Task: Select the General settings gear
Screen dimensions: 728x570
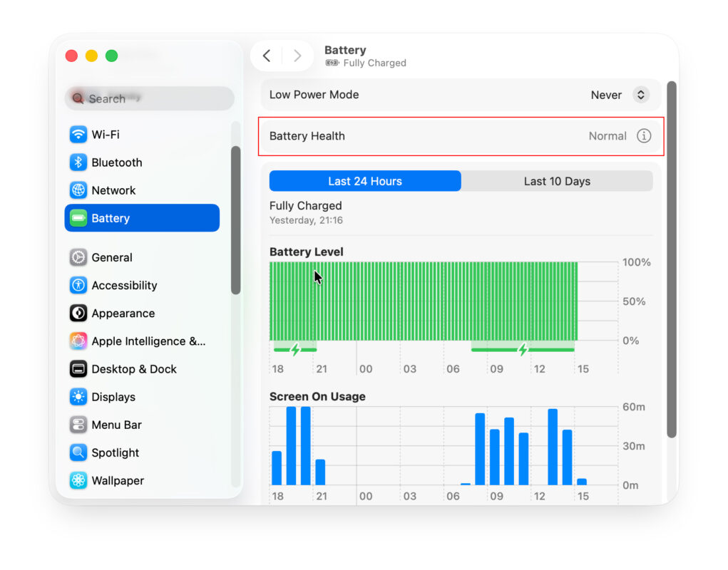Action: [78, 257]
